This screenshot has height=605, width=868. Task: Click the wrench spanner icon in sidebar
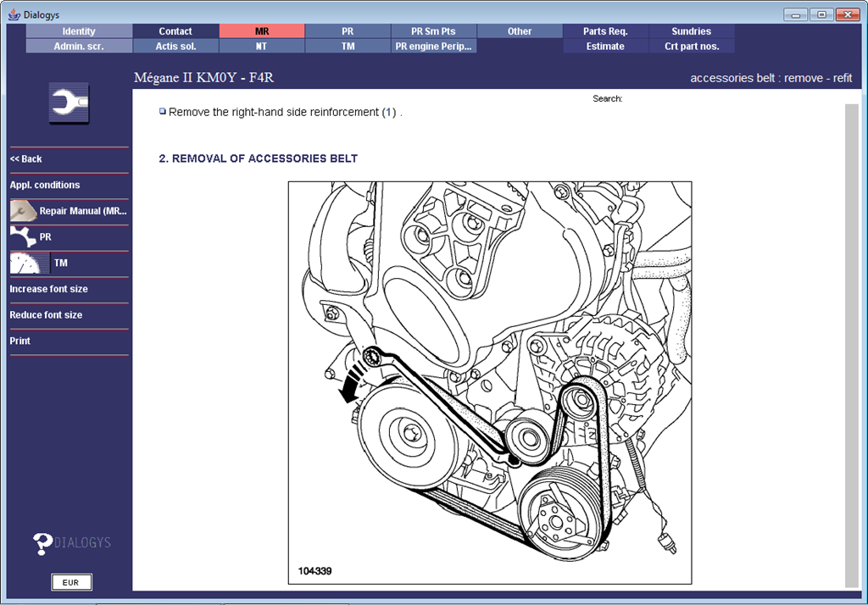coord(69,103)
